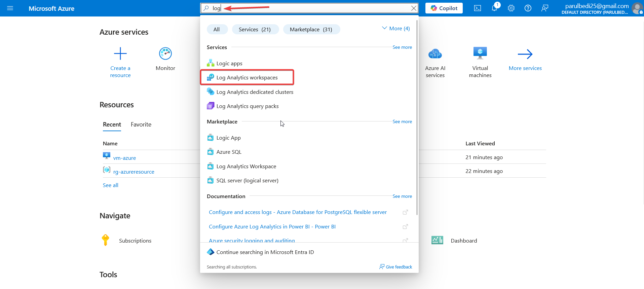Click Give feedback link
The image size is (644, 289).
point(396,267)
